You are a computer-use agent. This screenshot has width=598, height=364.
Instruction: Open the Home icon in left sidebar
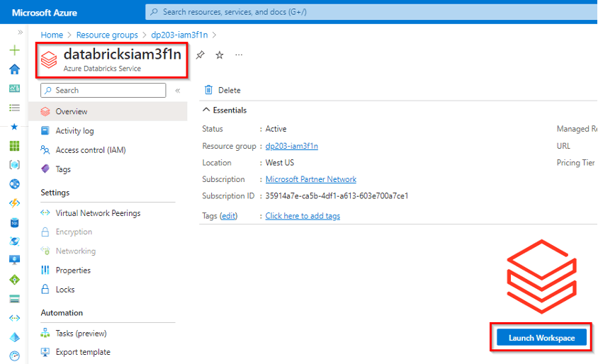14,69
